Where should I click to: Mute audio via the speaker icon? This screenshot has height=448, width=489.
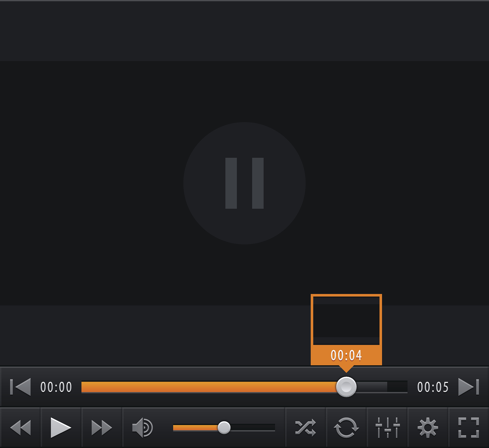[x=142, y=428]
